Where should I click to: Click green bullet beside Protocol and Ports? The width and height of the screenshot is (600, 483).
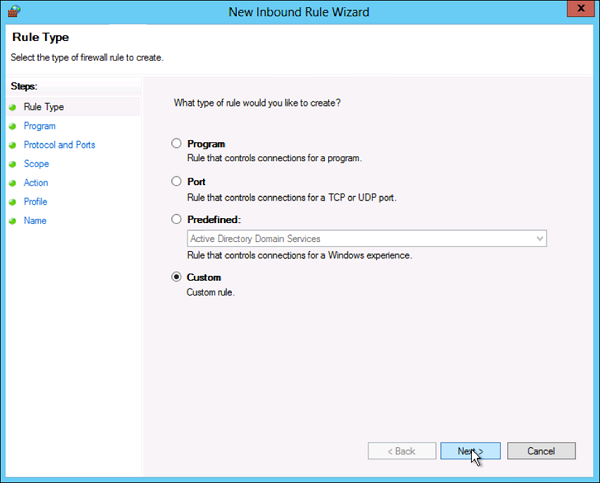pyautogui.click(x=13, y=145)
